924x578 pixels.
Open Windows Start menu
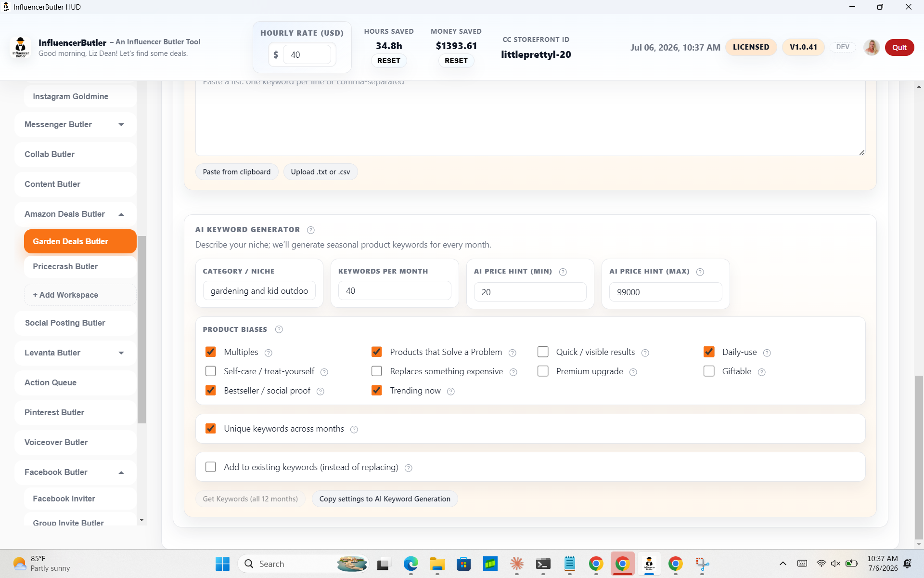click(222, 564)
